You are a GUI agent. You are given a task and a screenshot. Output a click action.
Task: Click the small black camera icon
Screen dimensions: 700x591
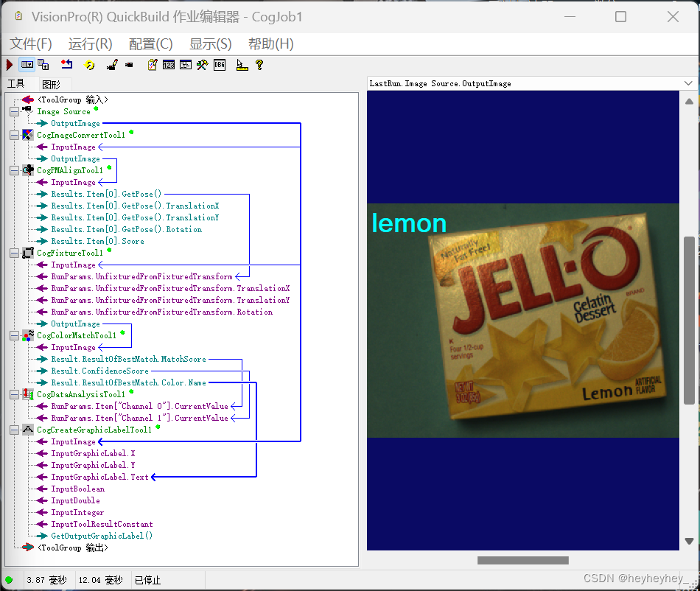click(x=129, y=65)
